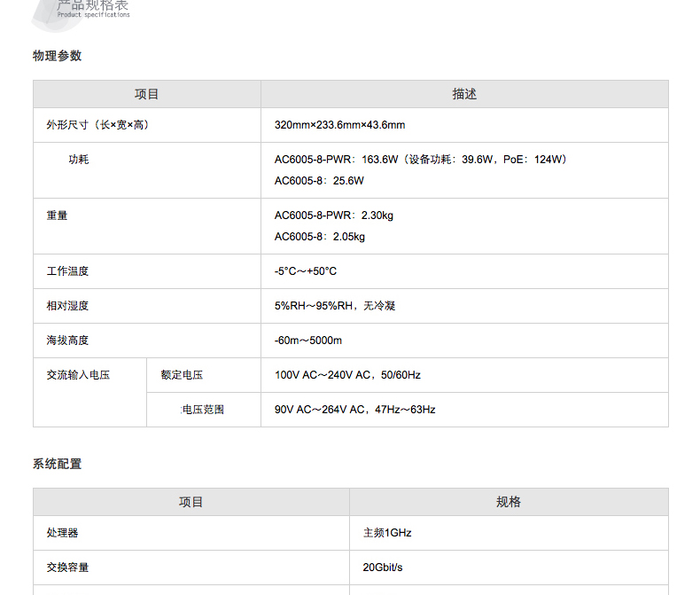Image resolution: width=700 pixels, height=595 pixels.
Task: Select the 20Gbit/s value
Action: click(x=383, y=568)
